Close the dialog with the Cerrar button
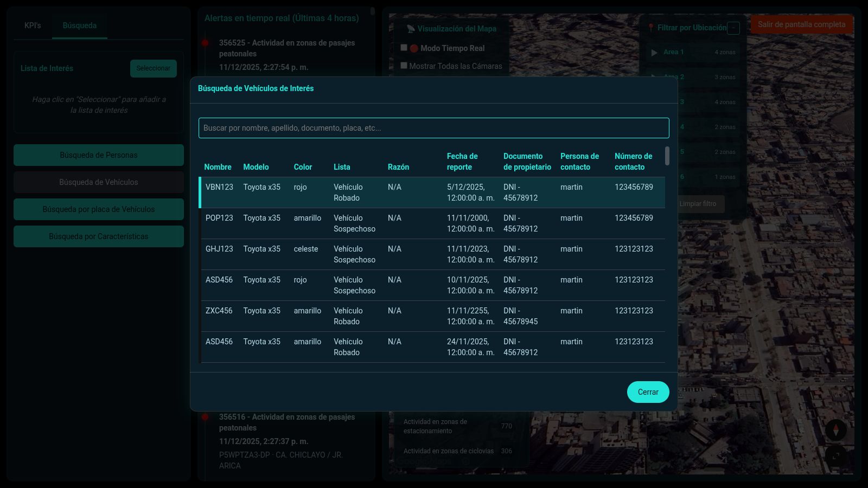This screenshot has width=868, height=488. [x=648, y=392]
